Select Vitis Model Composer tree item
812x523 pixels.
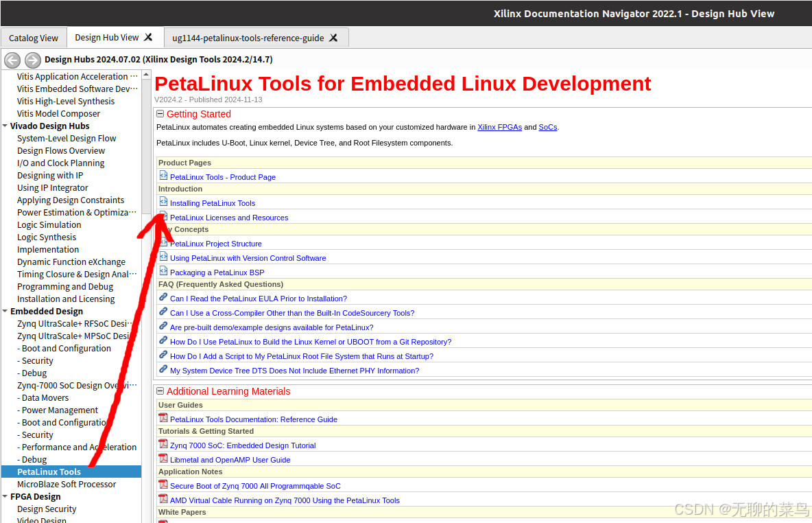[x=58, y=113]
